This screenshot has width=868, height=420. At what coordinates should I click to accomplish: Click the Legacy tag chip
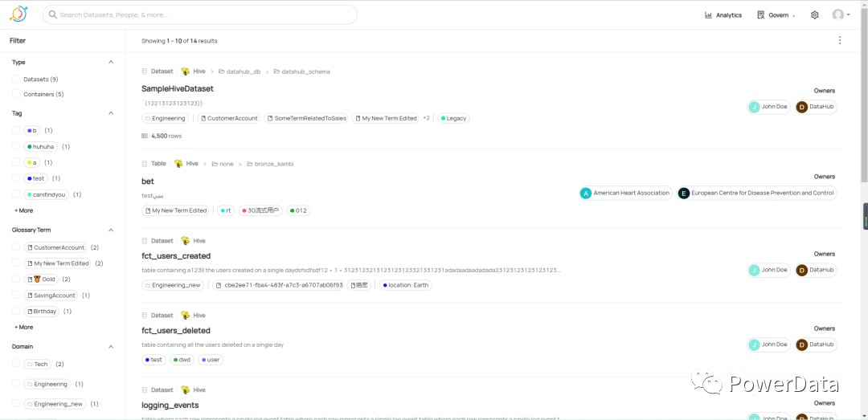[453, 118]
